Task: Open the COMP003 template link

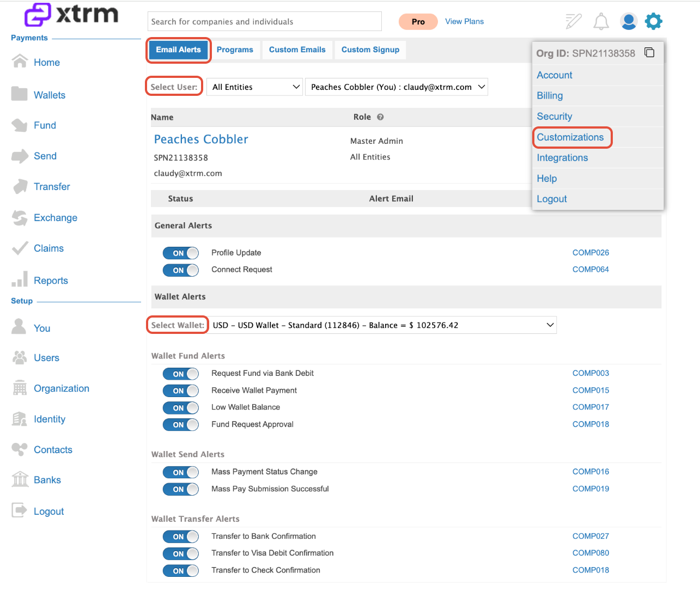Action: click(591, 373)
